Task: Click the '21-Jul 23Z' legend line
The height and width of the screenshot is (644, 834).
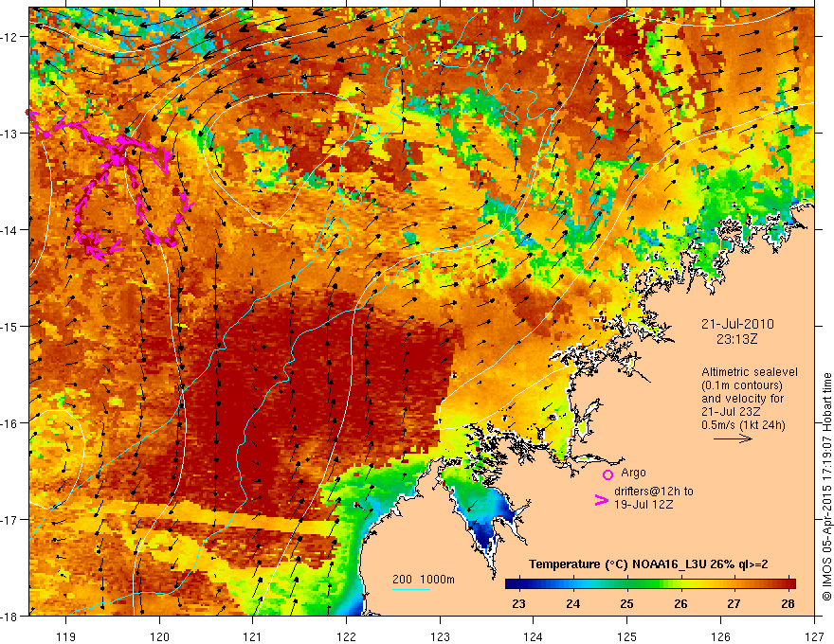Action: click(x=731, y=412)
